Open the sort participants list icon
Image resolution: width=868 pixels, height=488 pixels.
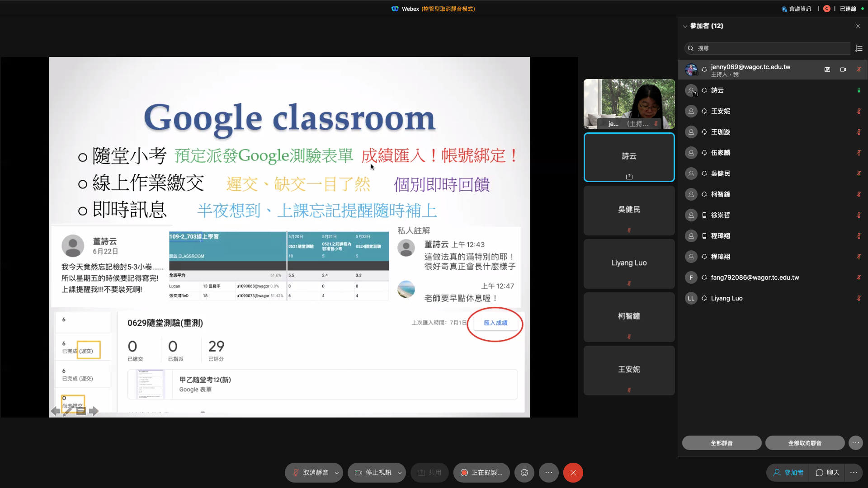859,48
